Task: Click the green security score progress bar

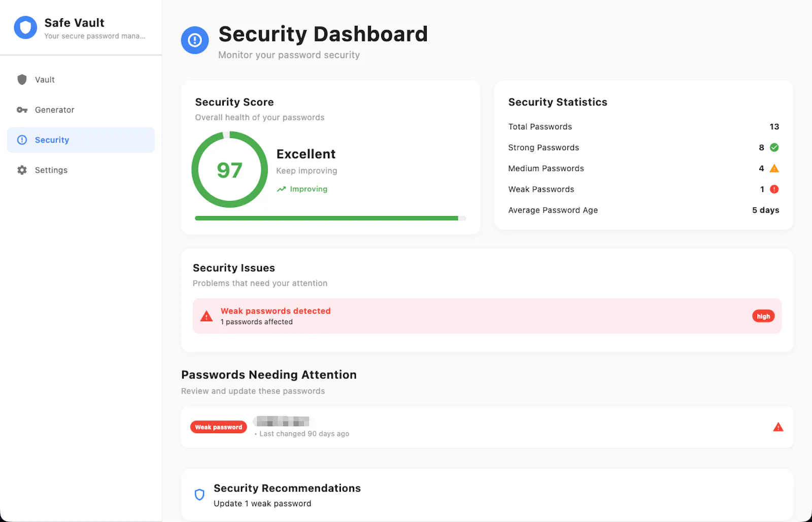Action: pos(330,218)
